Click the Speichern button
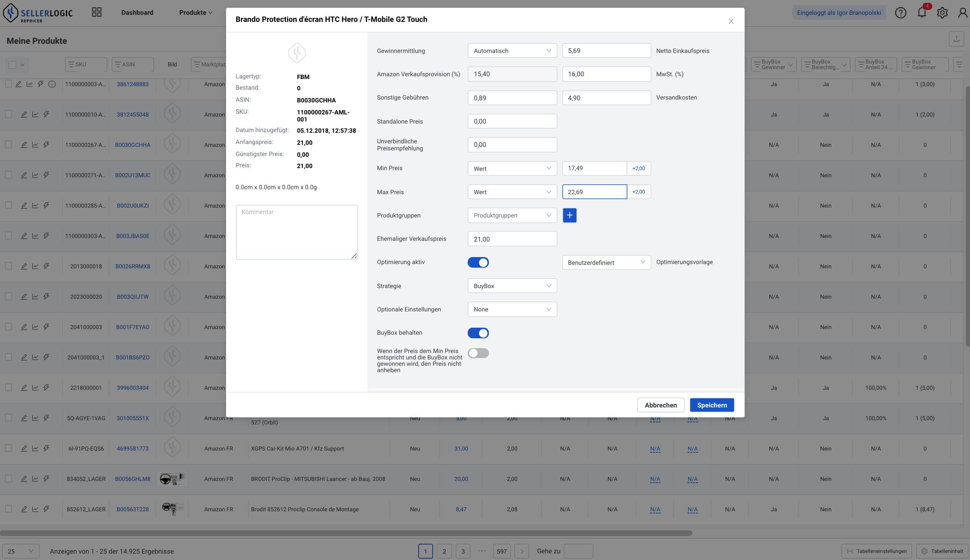Viewport: 970px width, 560px height. click(712, 405)
